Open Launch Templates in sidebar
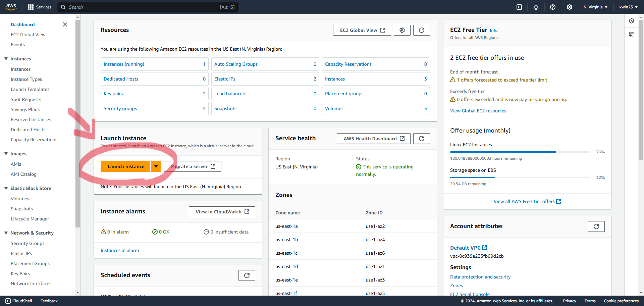644x306 pixels. coord(30,89)
